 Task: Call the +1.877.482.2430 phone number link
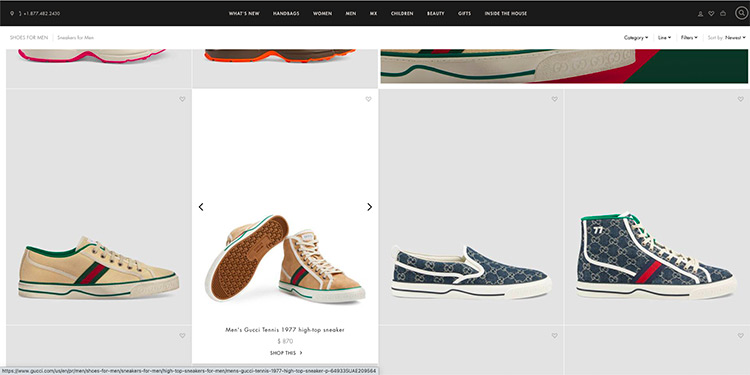tap(42, 13)
